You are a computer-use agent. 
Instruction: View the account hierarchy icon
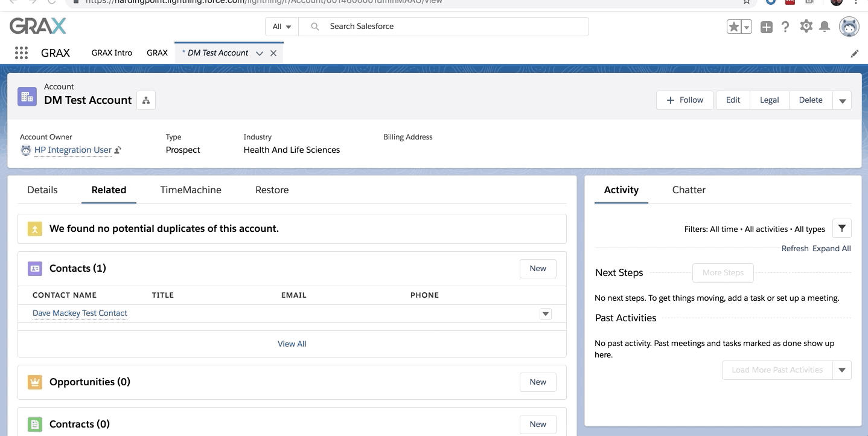pyautogui.click(x=146, y=100)
